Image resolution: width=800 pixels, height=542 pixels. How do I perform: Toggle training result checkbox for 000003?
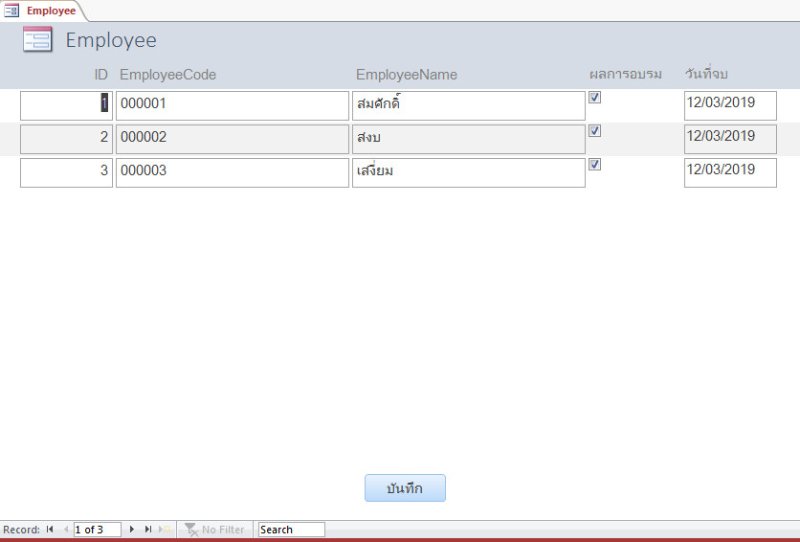pyautogui.click(x=594, y=165)
